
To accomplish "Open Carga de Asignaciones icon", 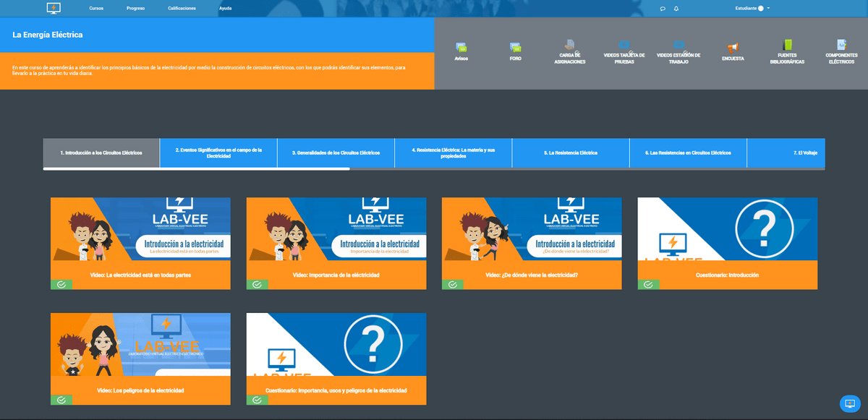I will (570, 44).
